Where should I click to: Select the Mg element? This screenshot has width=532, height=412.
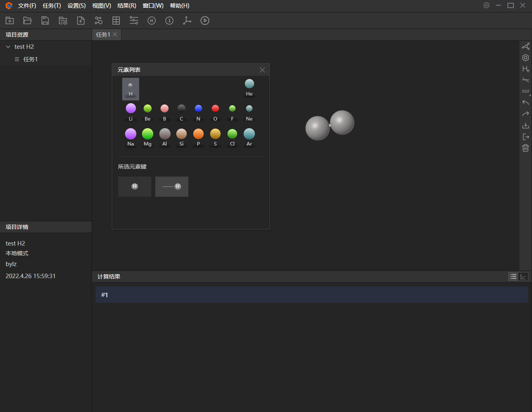(148, 137)
